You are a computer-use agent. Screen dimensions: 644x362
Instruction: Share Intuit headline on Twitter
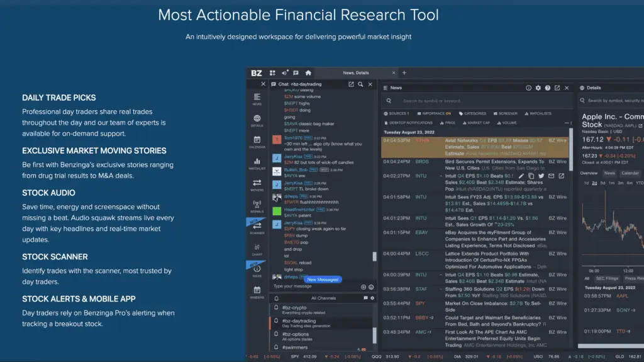[541, 176]
